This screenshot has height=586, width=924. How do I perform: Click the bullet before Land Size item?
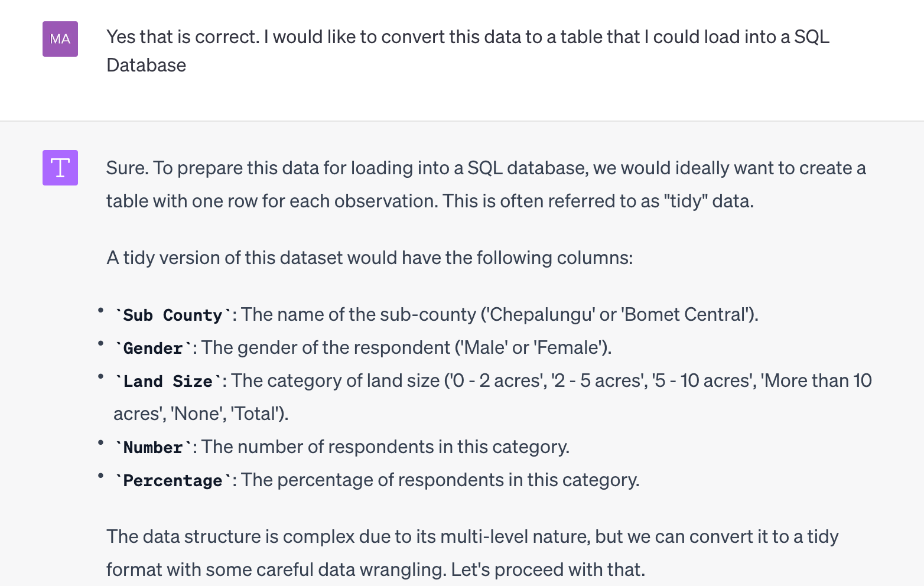coord(101,376)
